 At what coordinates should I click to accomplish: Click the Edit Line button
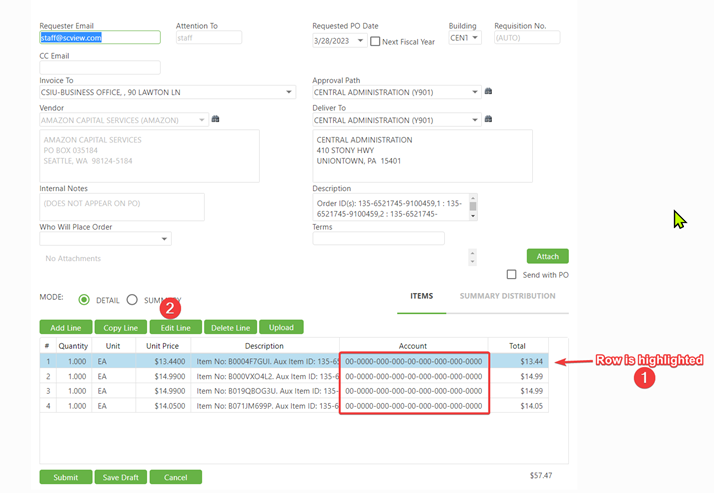point(175,327)
